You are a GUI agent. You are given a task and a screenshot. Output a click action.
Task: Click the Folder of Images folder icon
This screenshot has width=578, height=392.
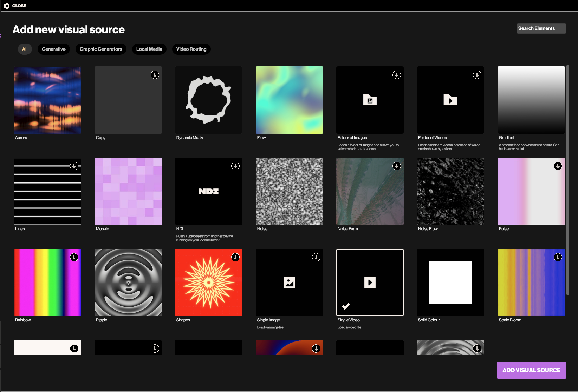tap(370, 100)
